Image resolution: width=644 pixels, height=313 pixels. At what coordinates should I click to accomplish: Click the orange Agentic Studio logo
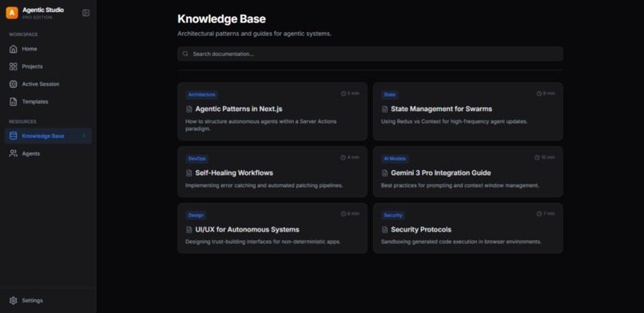[x=12, y=13]
